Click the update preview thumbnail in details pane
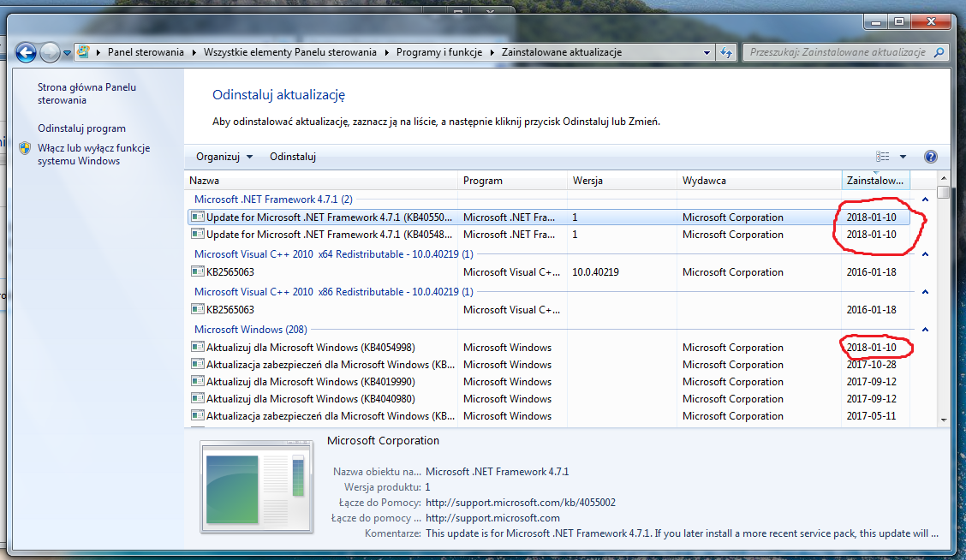 256,486
